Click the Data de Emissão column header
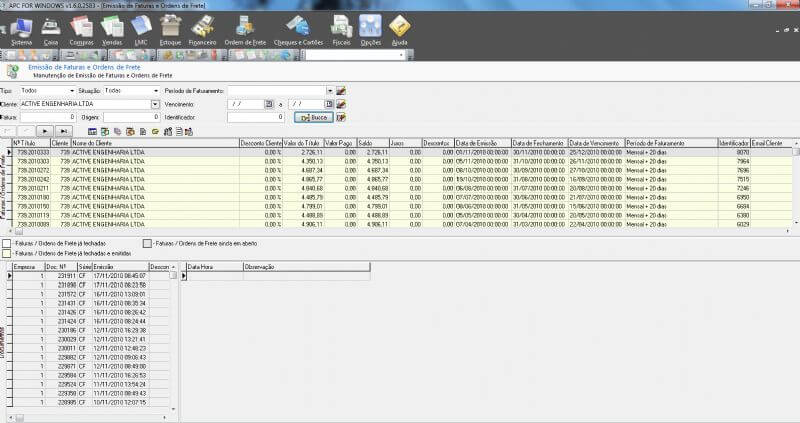The width and height of the screenshot is (800, 423). 483,143
